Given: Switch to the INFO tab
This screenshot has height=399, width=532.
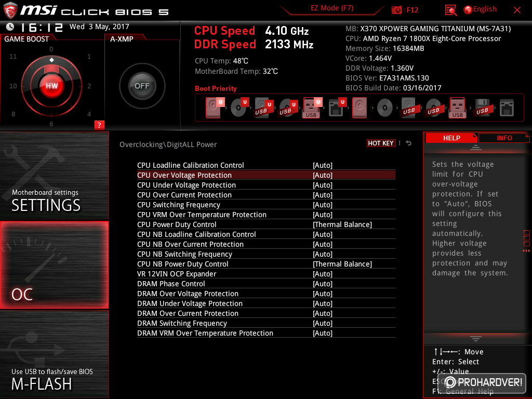Looking at the screenshot, I should (x=504, y=138).
